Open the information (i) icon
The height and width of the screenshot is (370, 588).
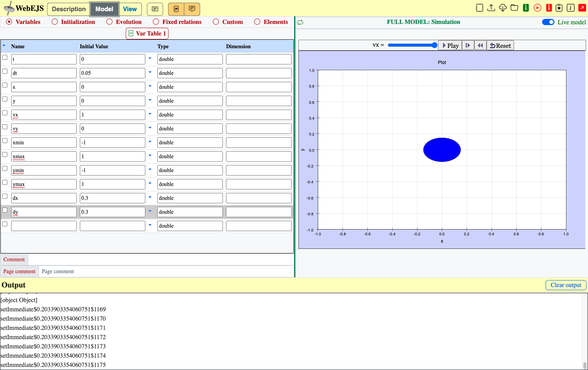coord(571,8)
